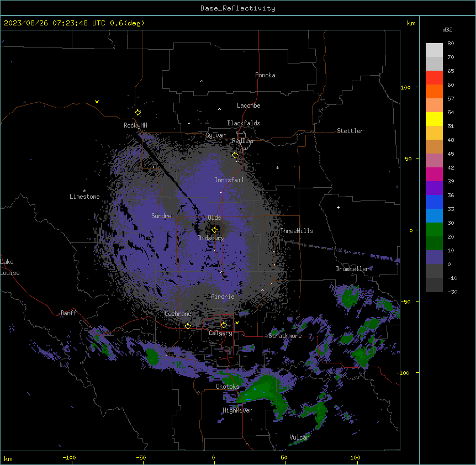This screenshot has height=465, width=476.
Task: Choose the dark green 10–20 dBZ legend swatch
Action: [x=434, y=243]
